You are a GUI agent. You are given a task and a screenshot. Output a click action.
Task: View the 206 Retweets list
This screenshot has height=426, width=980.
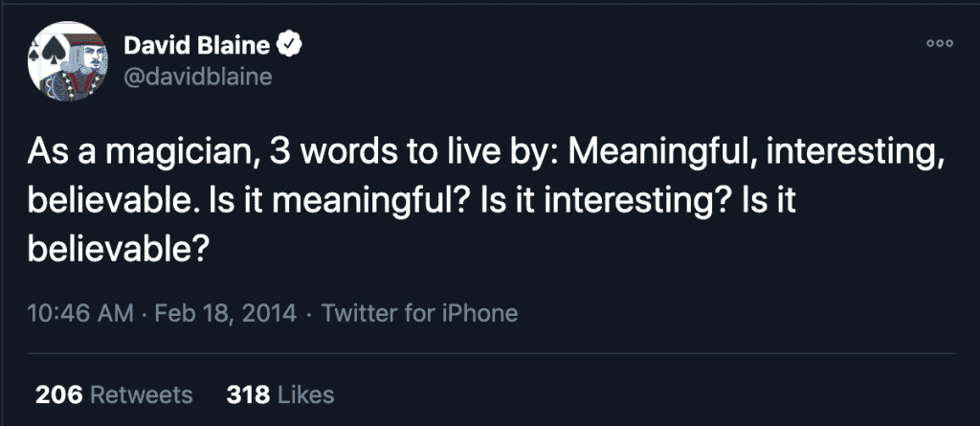[x=114, y=394]
